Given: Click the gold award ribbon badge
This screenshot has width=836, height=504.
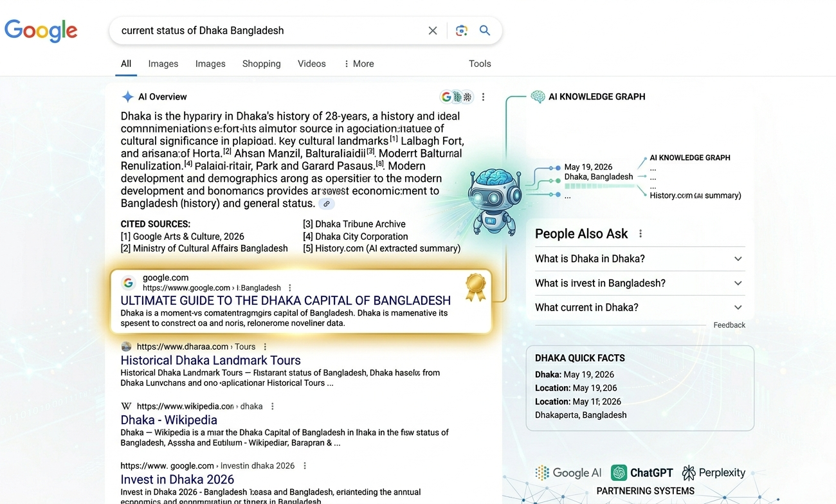Looking at the screenshot, I should [x=475, y=287].
